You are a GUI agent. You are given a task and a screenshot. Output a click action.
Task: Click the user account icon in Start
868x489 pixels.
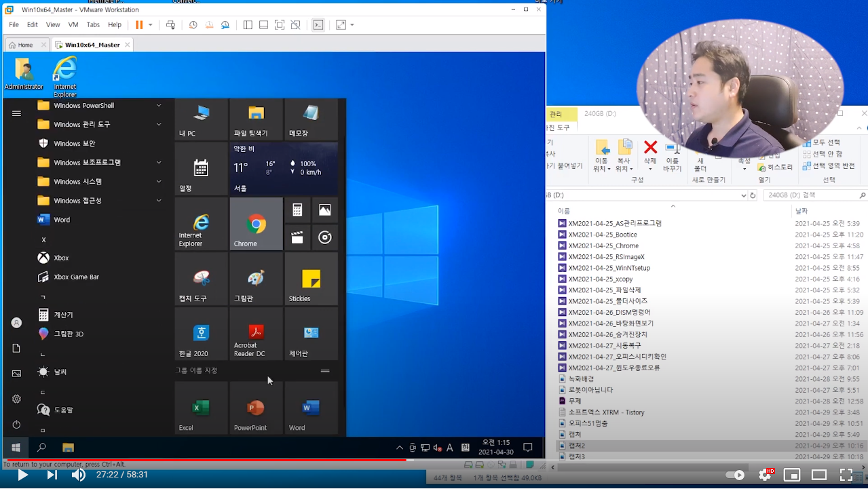point(16,323)
